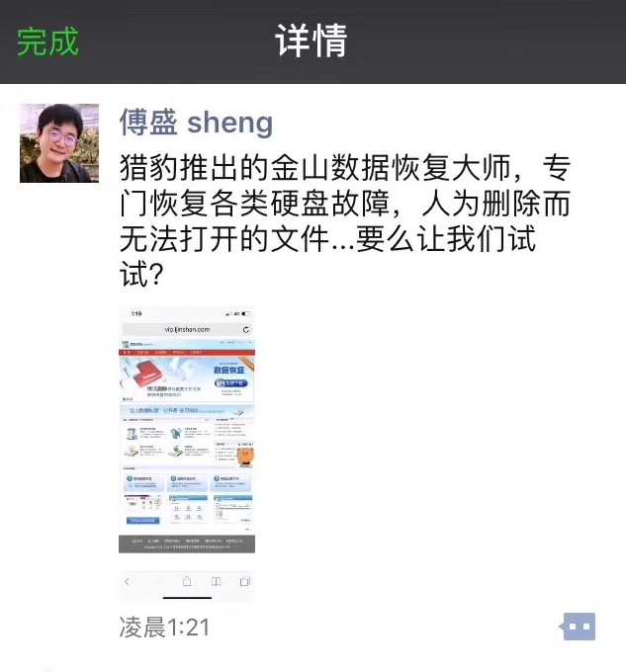
Task: Click the blue download button under 数据恢复
Action: [x=230, y=383]
